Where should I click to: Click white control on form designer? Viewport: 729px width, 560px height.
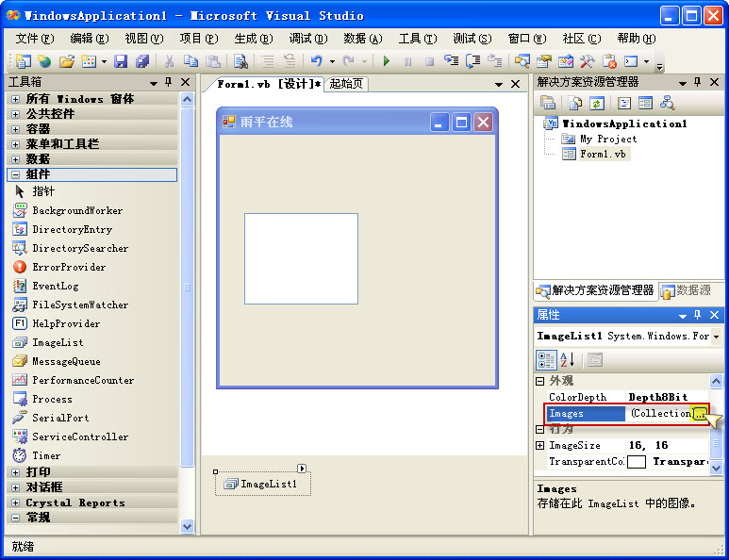tap(301, 259)
